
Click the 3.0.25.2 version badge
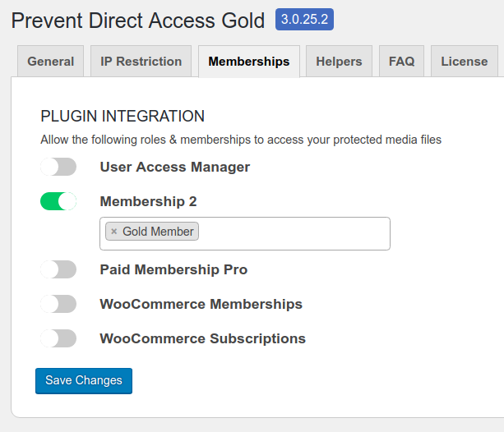[x=304, y=19]
